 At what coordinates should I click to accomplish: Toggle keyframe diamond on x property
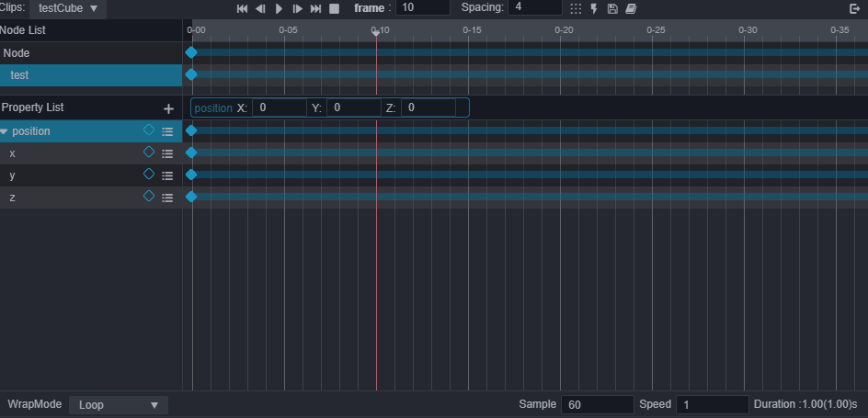(x=149, y=153)
